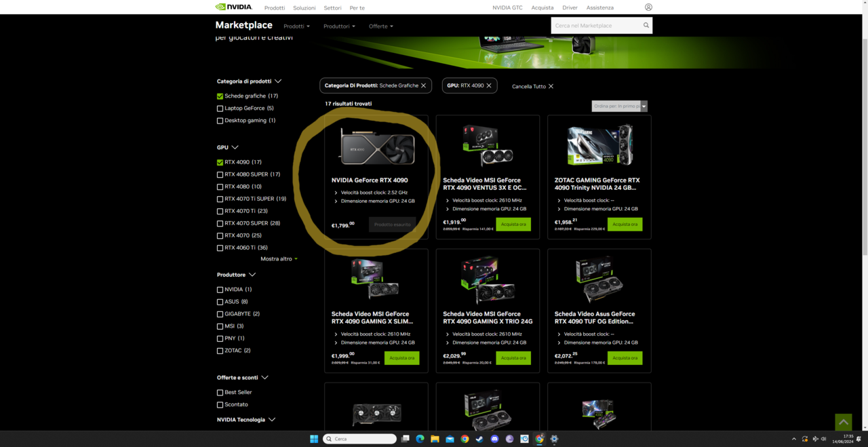
Task: Check the RTX 4080 SUPER filter
Action: click(x=220, y=175)
